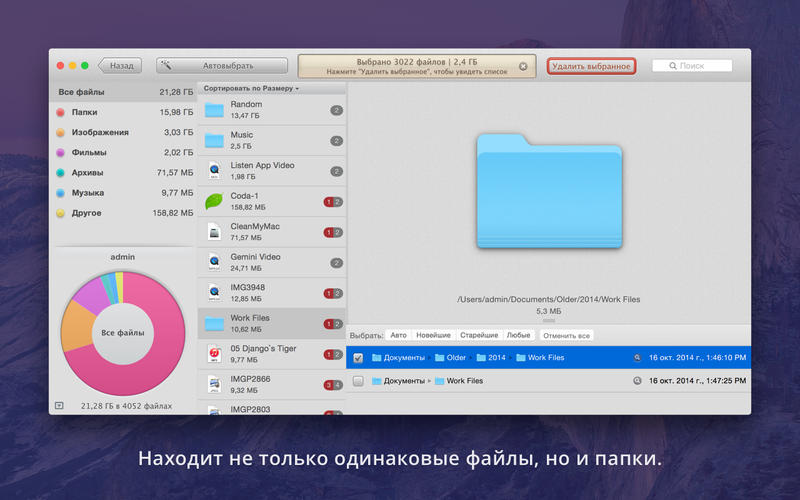Uncheck the Older/2014/Work Files duplicate checkbox
Viewport: 800px width, 500px height.
(x=358, y=357)
